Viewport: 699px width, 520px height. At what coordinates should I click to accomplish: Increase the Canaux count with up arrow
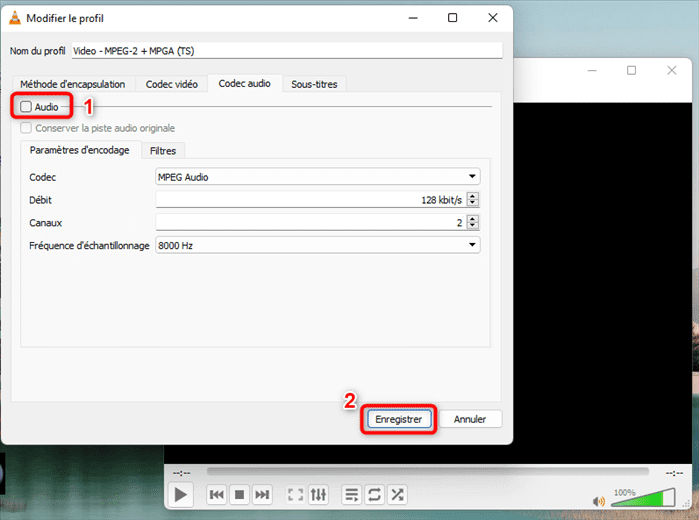(473, 219)
